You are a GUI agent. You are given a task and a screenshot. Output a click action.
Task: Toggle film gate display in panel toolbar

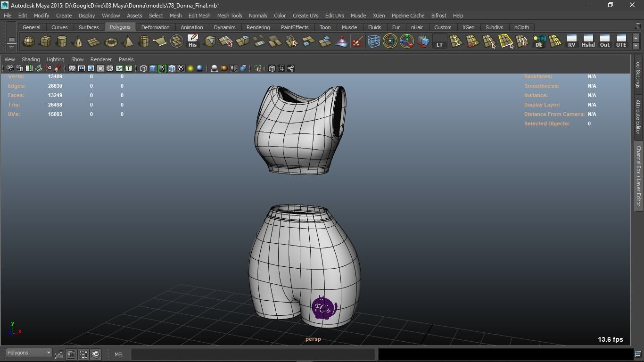(82, 68)
